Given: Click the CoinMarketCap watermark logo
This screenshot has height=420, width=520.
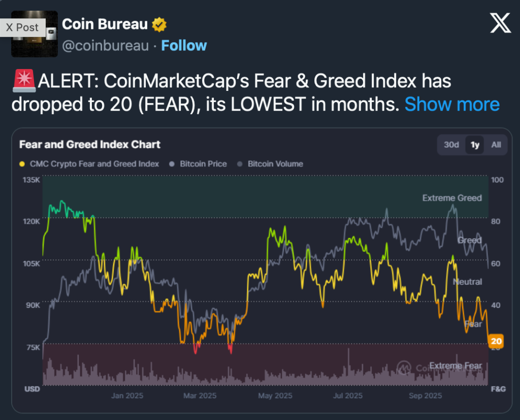Looking at the screenshot, I should tap(404, 367).
